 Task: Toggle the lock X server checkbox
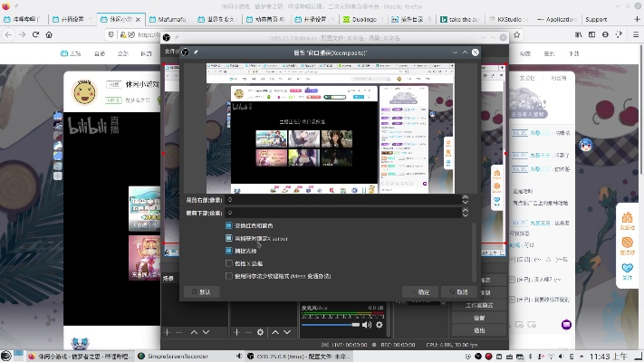pyautogui.click(x=229, y=238)
